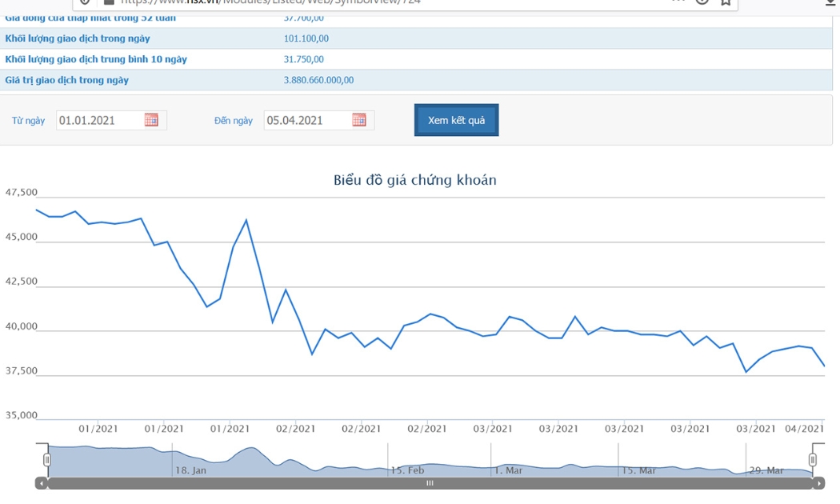Viewport: 840px width, 504px height.
Task: Click the right navigator range handle
Action: (x=813, y=459)
